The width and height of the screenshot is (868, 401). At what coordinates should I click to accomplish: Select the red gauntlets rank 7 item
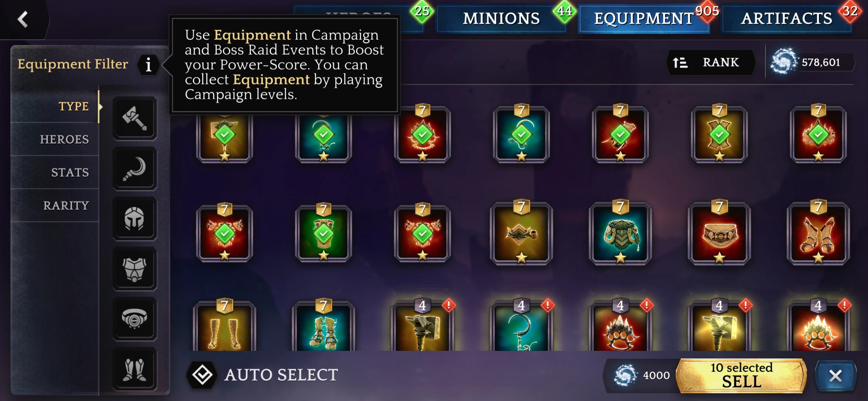click(x=818, y=234)
